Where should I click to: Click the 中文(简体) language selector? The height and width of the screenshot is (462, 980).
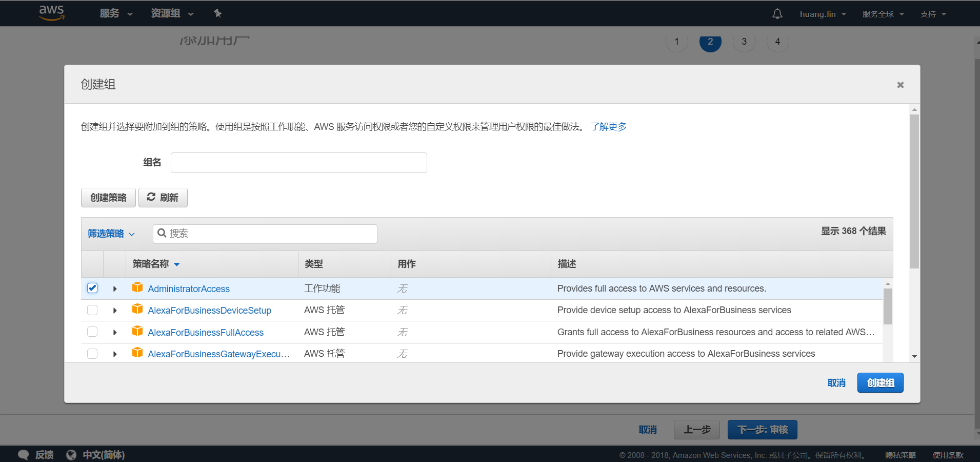[104, 455]
